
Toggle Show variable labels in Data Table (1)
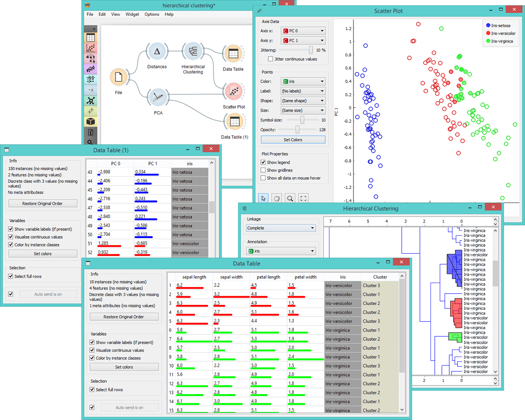[10, 229]
